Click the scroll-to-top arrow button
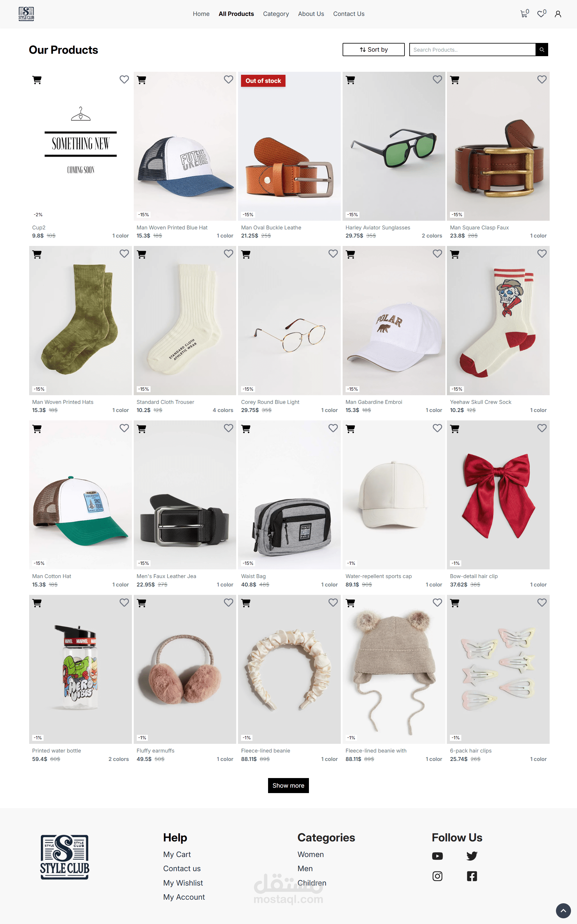This screenshot has height=924, width=577. pyautogui.click(x=563, y=910)
